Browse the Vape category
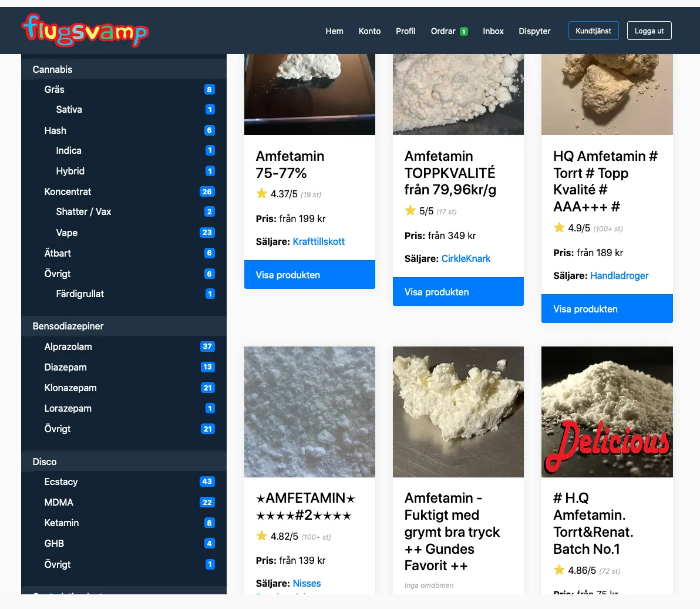 (x=66, y=233)
